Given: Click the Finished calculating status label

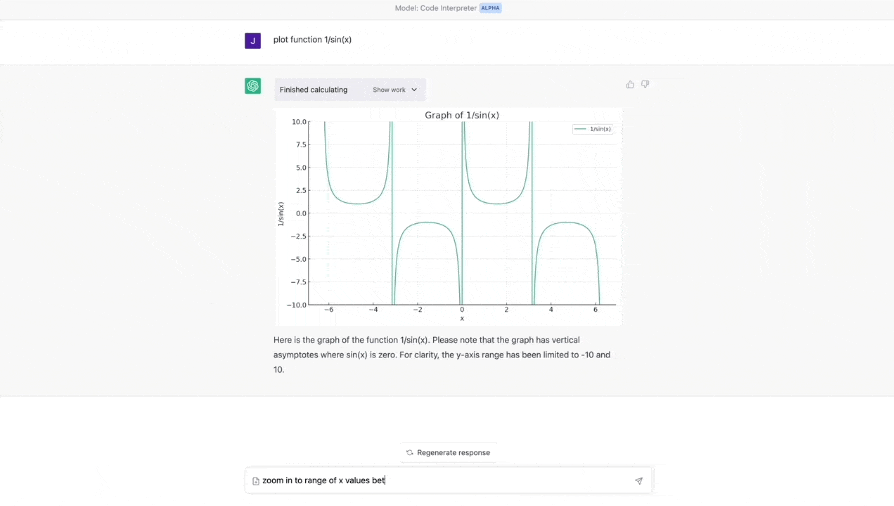Looking at the screenshot, I should [x=314, y=90].
